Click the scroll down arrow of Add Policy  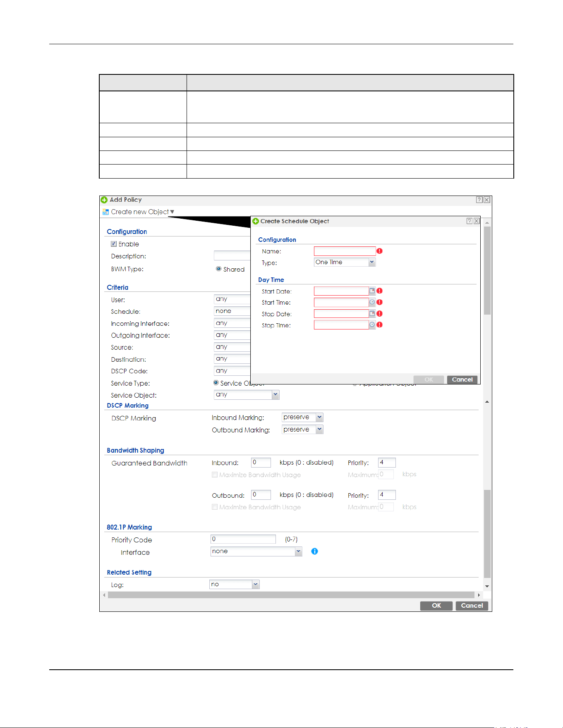487,586
